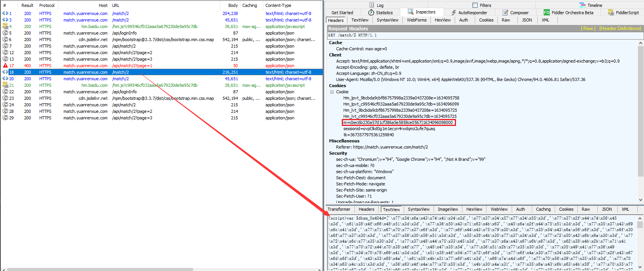
Task: Open the response SyntaxView tab
Action: point(418,209)
